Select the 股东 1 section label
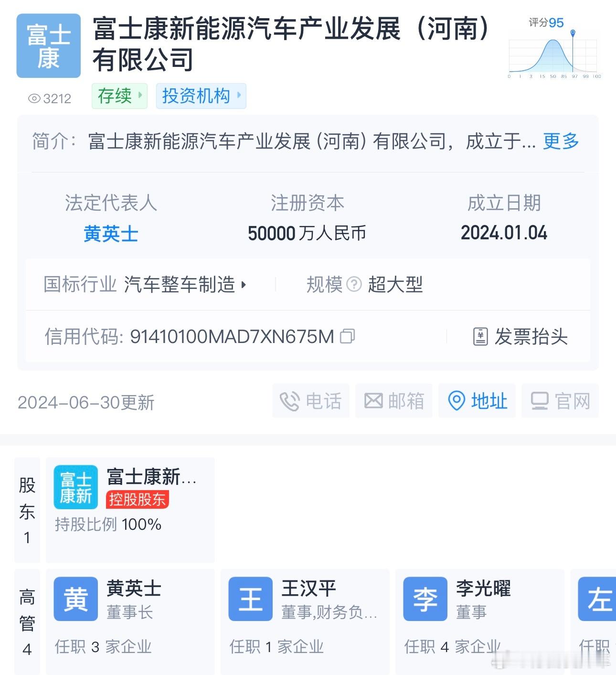The width and height of the screenshot is (616, 675). click(x=27, y=510)
